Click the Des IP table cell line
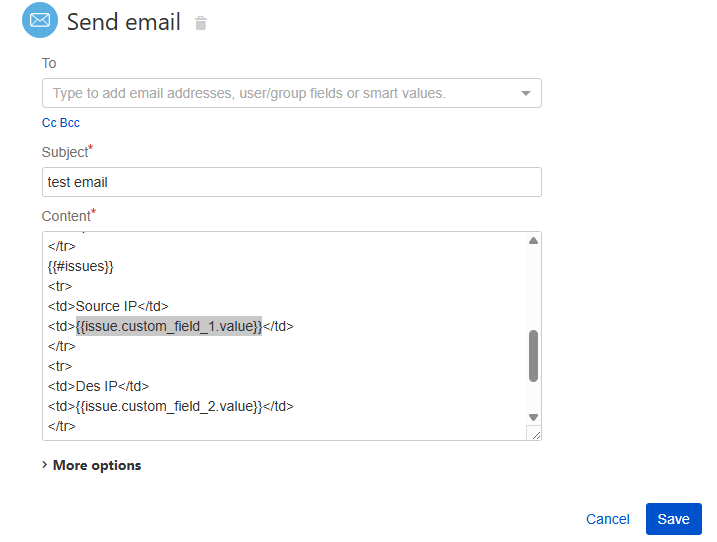 [98, 386]
